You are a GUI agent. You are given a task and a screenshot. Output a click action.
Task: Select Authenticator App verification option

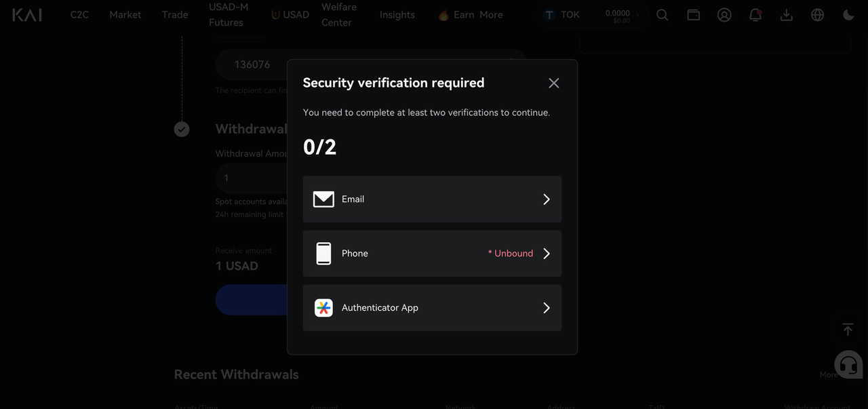coord(432,308)
